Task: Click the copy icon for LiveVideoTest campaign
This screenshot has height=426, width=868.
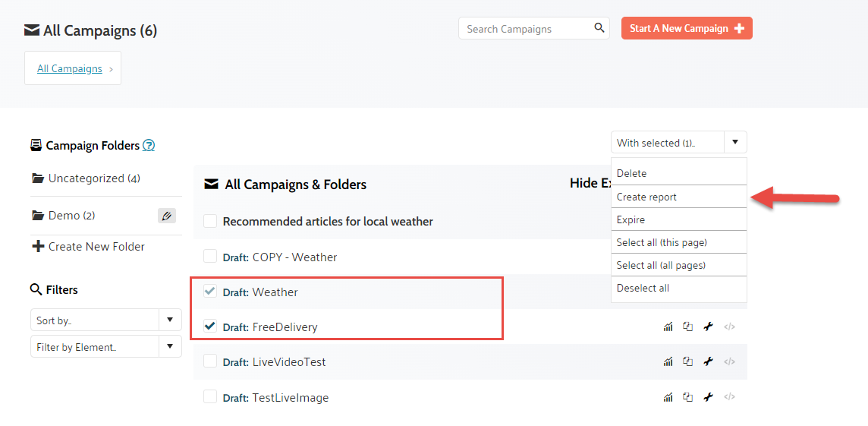Action: 687,362
